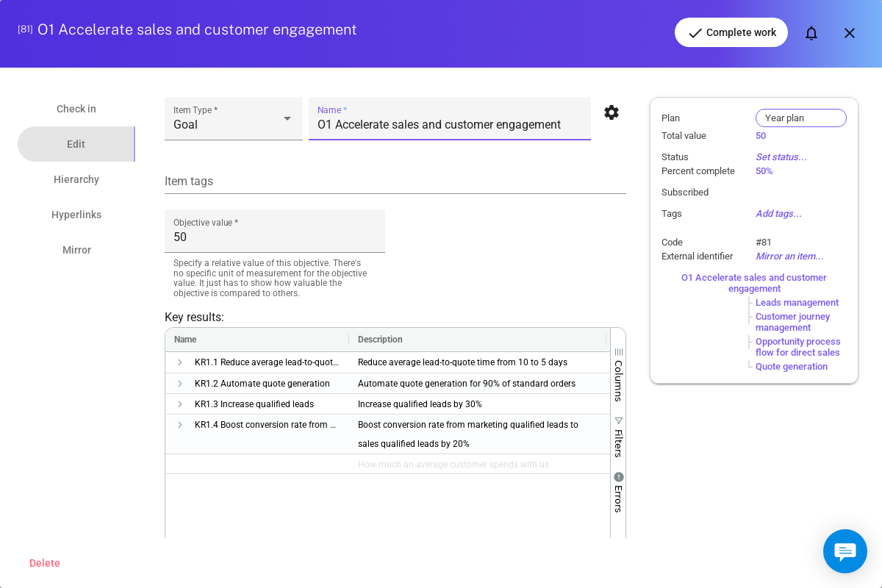Open Customer journey management link
This screenshot has height=588, width=882.
[x=792, y=322]
